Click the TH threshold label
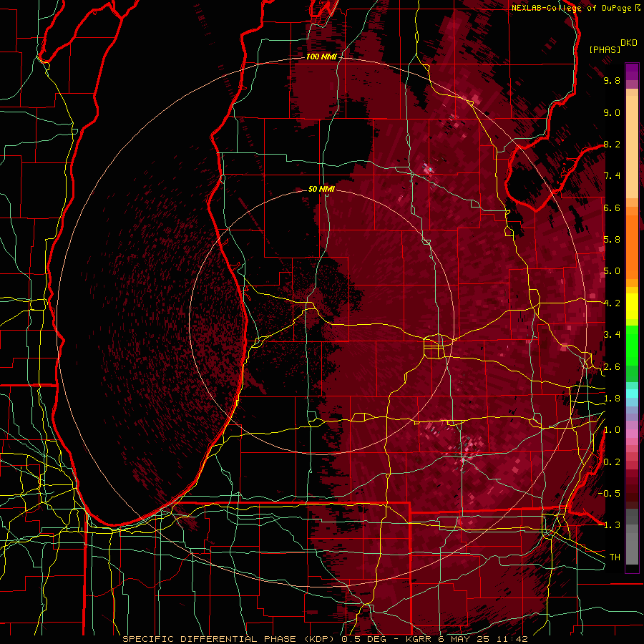This screenshot has width=644, height=644. (x=615, y=557)
